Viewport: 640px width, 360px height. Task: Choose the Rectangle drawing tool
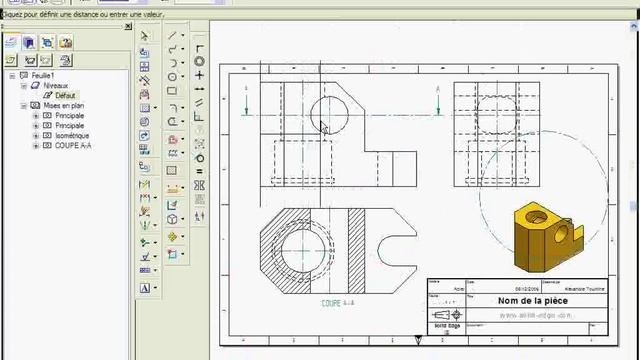pyautogui.click(x=172, y=91)
